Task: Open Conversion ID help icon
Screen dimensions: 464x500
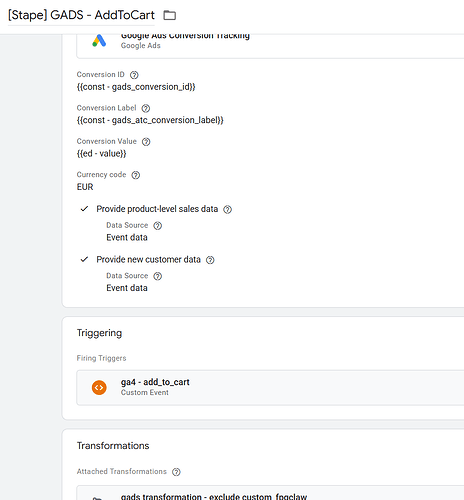Action: (x=134, y=75)
